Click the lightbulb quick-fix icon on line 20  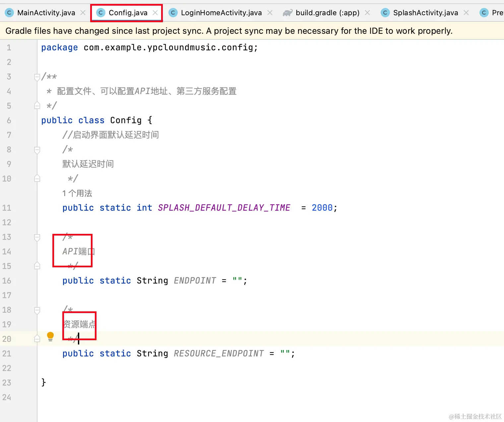[50, 336]
